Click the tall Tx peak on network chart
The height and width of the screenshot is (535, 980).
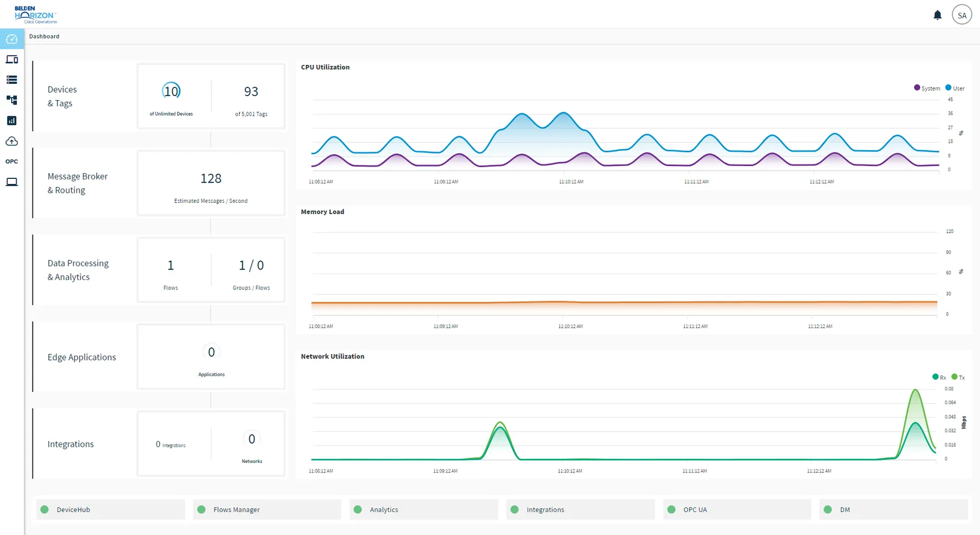coord(915,390)
